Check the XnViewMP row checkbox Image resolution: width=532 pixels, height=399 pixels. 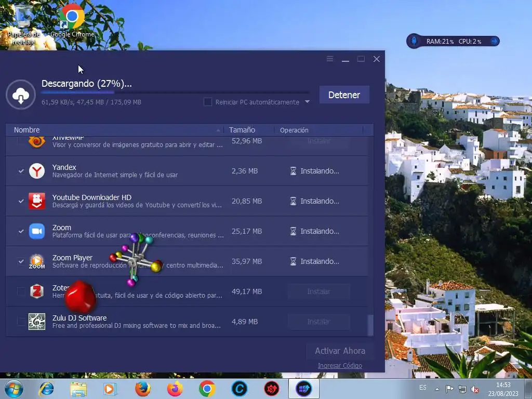[x=21, y=140]
